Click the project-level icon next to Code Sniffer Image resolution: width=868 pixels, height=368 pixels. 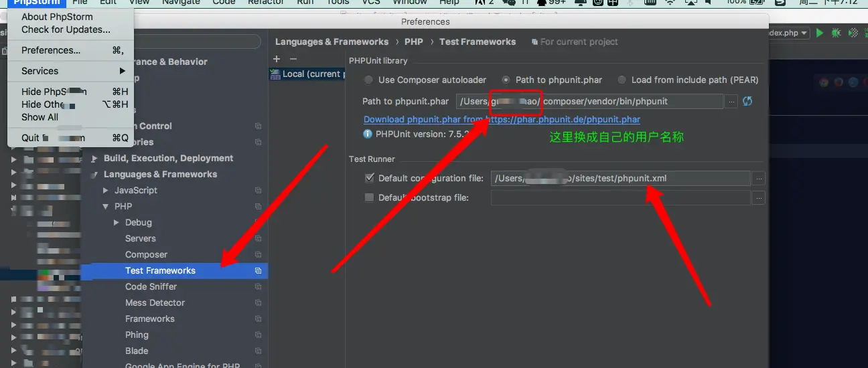pyautogui.click(x=258, y=287)
